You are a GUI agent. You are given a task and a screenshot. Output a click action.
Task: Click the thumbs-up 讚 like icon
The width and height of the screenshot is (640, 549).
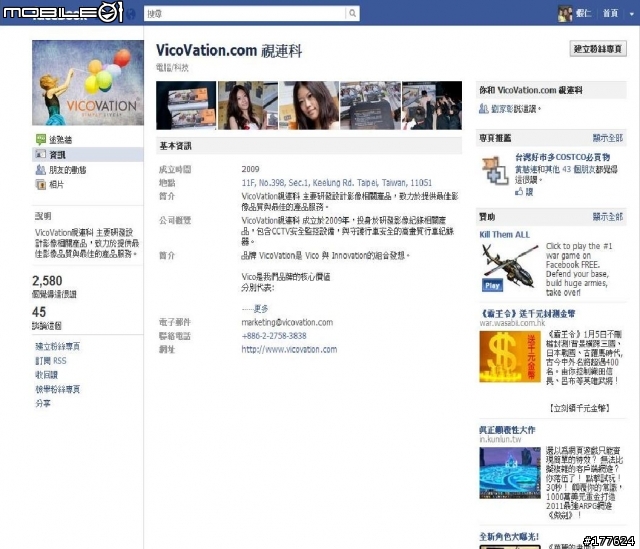(519, 191)
